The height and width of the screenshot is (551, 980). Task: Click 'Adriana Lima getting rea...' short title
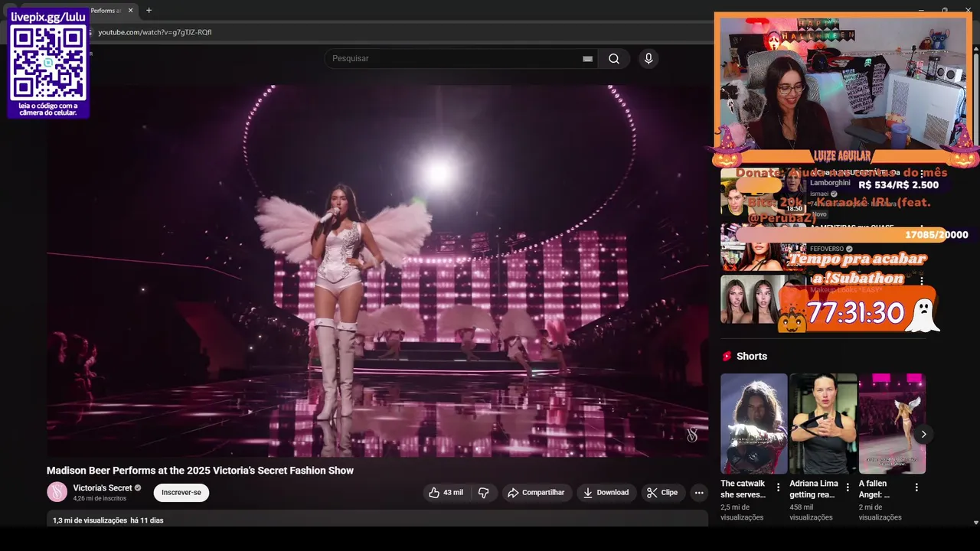pos(814,489)
